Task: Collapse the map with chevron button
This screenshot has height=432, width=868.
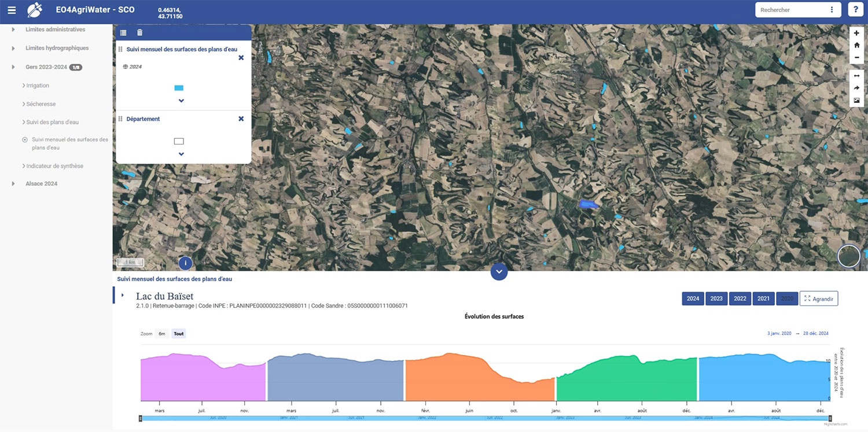Action: 499,271
